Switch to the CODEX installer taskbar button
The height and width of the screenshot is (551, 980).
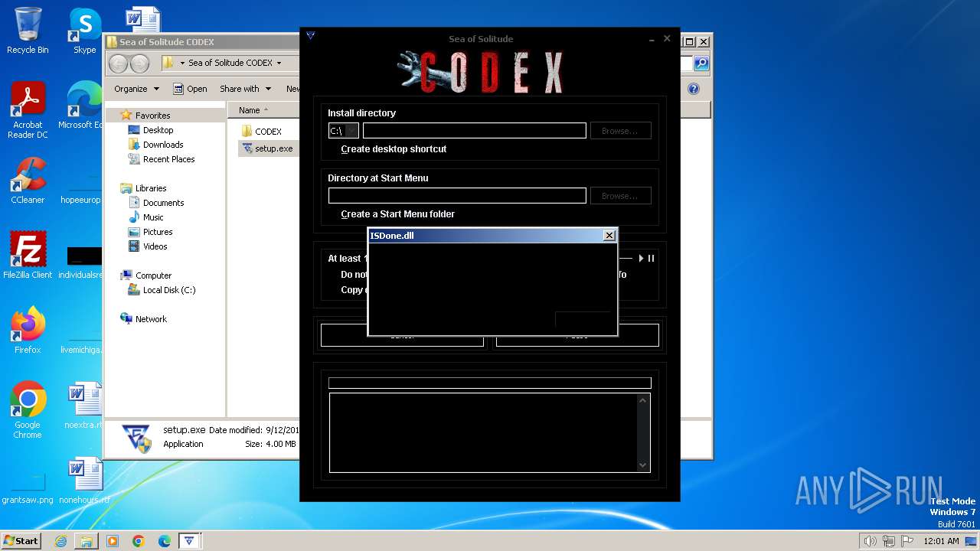click(190, 541)
